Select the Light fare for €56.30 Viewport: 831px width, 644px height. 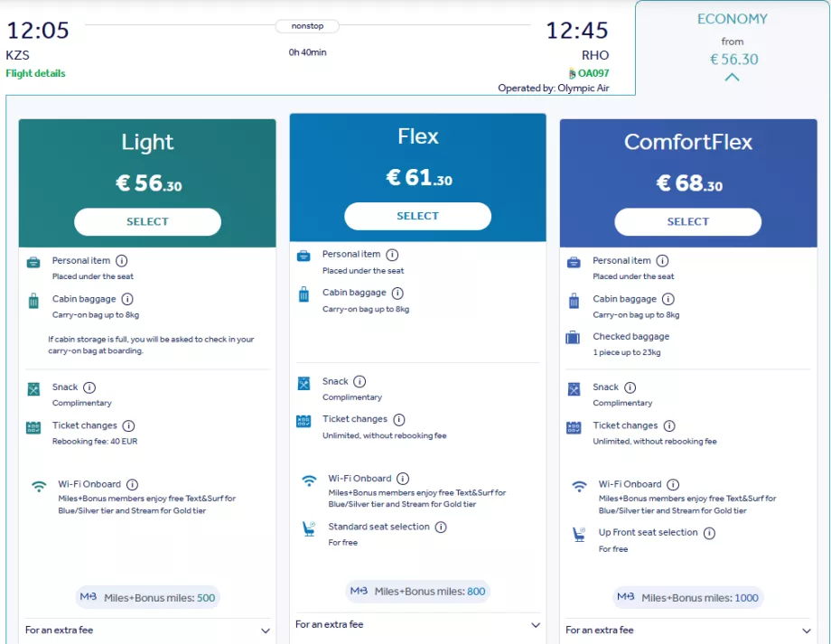coord(147,222)
